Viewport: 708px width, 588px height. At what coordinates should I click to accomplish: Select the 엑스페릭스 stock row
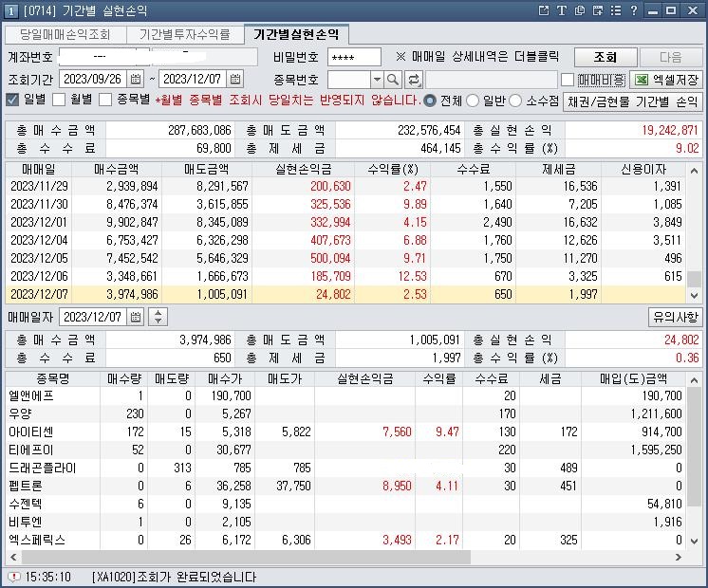(346, 540)
